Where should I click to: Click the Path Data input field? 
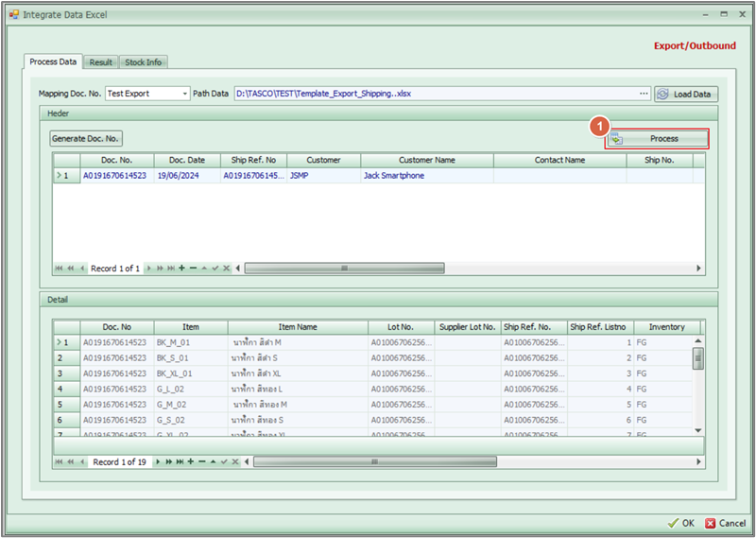pyautogui.click(x=435, y=94)
